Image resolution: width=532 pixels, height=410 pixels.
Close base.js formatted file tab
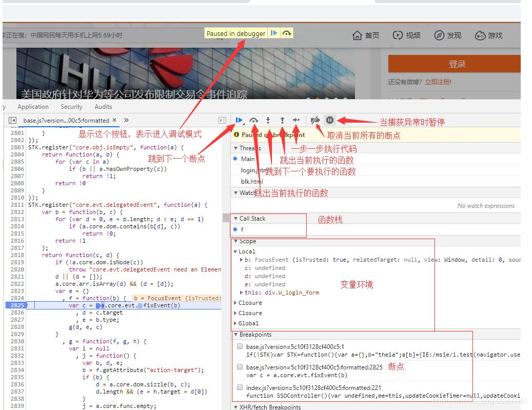coord(115,120)
